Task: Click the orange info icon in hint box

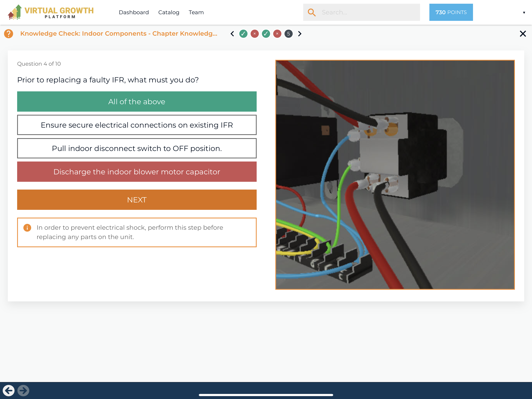Action: point(27,228)
